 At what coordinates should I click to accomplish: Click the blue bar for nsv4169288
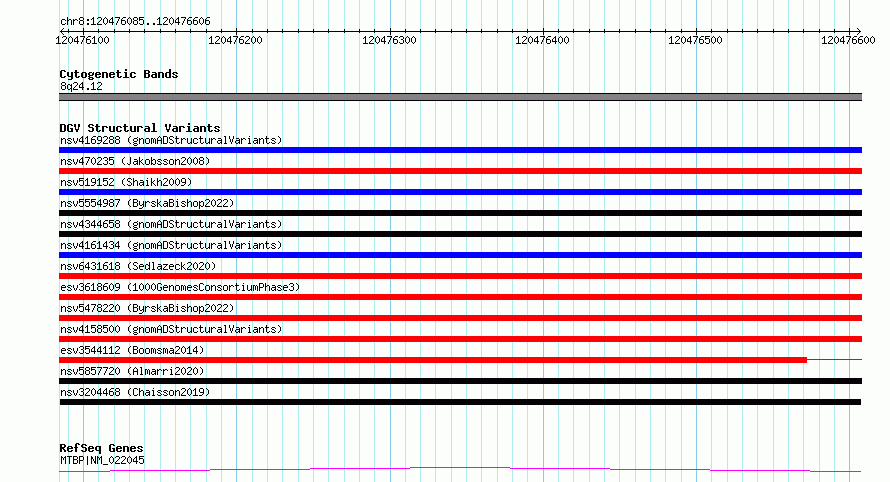pyautogui.click(x=460, y=150)
